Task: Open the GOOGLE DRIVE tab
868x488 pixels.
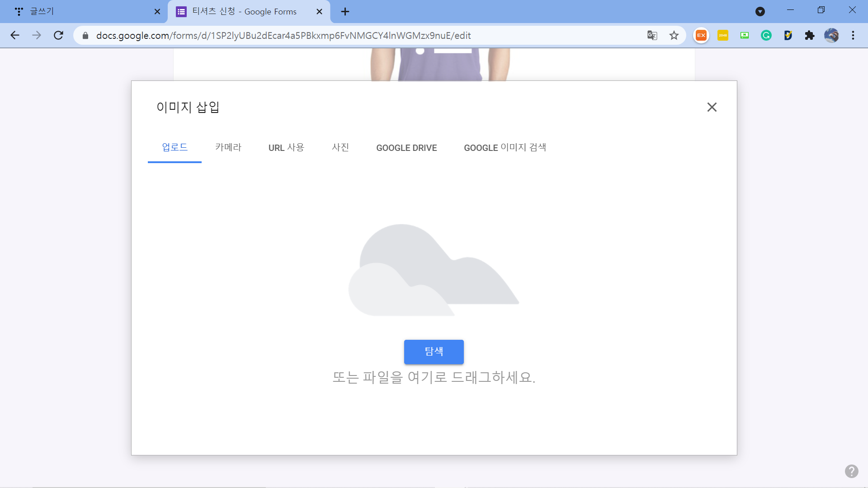Action: (x=406, y=148)
